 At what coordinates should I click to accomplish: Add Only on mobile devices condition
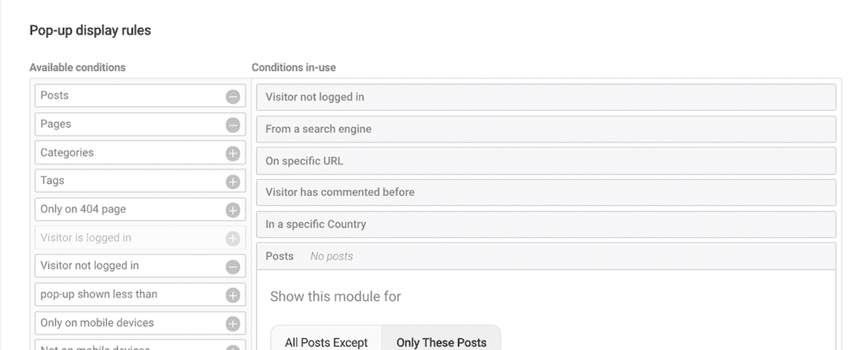[232, 324]
